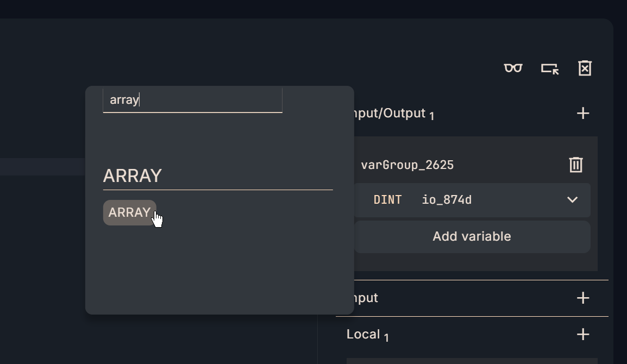
Task: Click the ARRAY category heading
Action: tap(133, 176)
